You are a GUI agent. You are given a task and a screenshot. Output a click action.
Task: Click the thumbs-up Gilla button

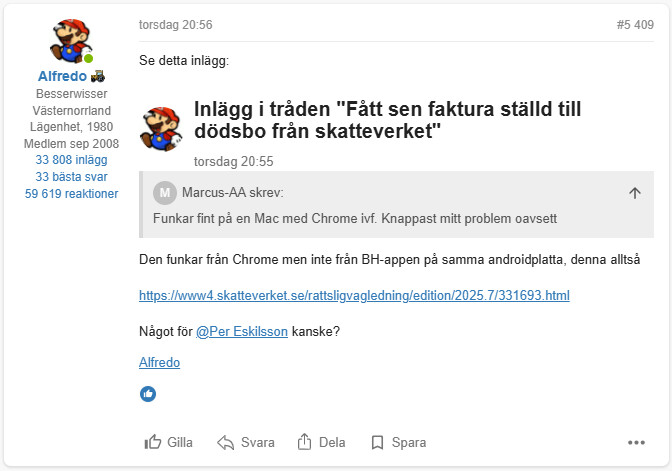(168, 442)
